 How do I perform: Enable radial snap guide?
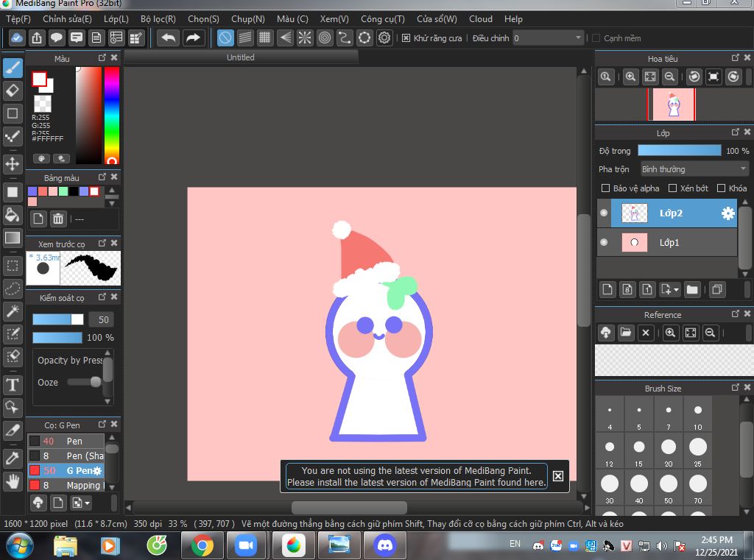[305, 38]
